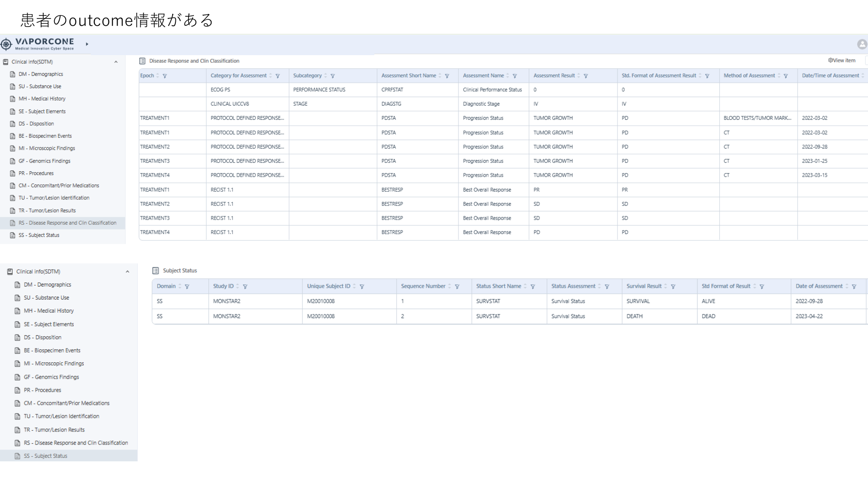Filter the Status Short Name column
The height and width of the screenshot is (488, 868).
point(533,286)
